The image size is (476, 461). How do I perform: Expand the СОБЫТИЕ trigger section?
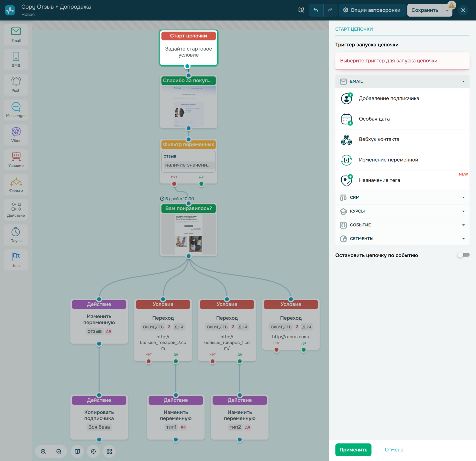[x=402, y=225]
